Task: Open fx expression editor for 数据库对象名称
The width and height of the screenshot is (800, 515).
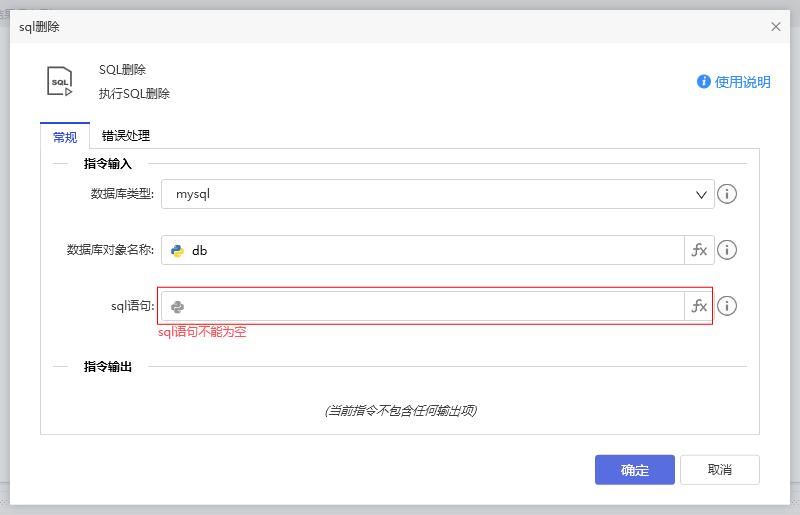Action: tap(699, 251)
